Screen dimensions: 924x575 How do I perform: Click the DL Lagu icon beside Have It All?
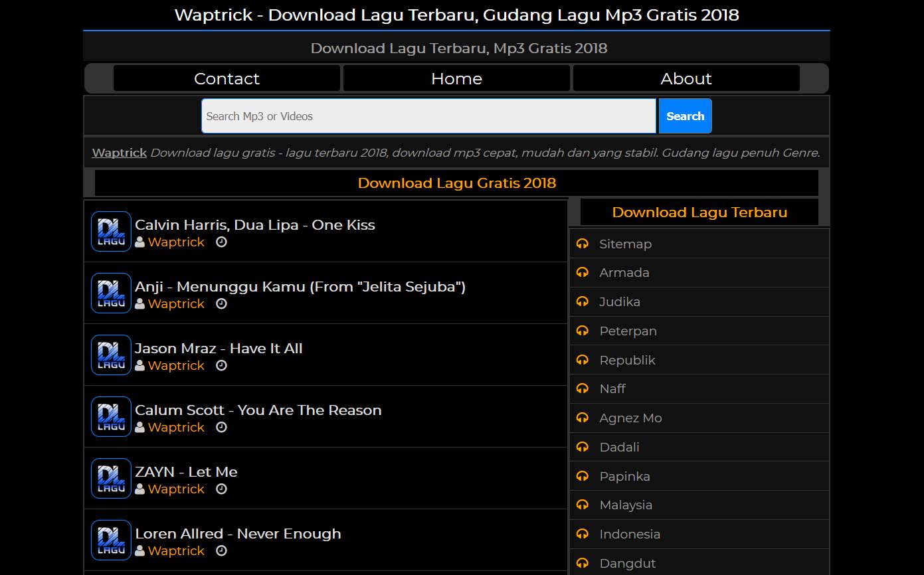pyautogui.click(x=111, y=355)
